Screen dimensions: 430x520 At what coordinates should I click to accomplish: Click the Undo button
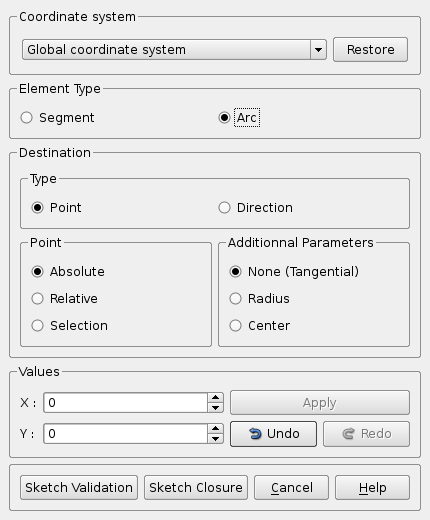pyautogui.click(x=273, y=434)
